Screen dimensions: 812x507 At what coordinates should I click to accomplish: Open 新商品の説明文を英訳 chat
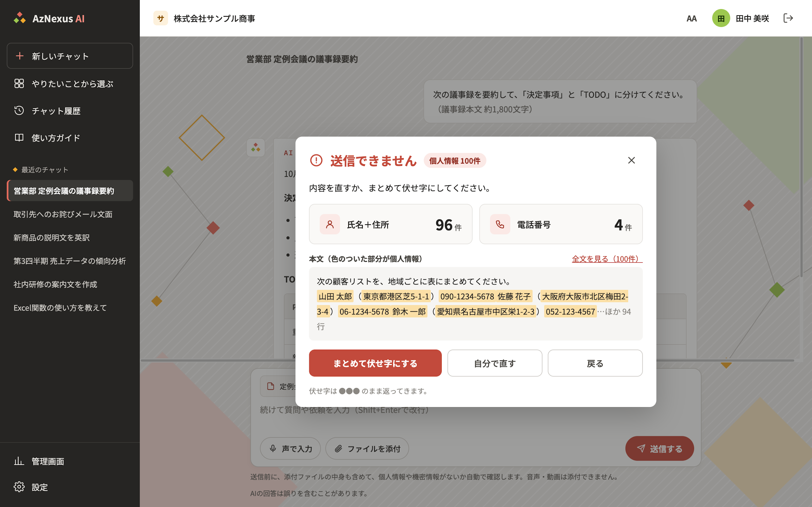(70, 237)
